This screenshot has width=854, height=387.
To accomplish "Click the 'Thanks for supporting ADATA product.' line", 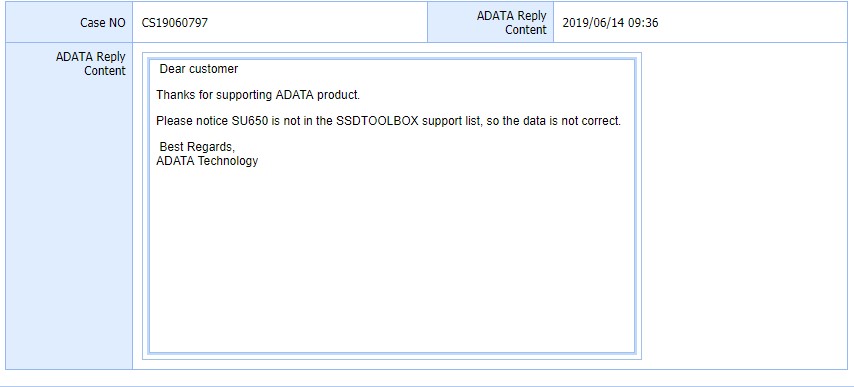I will 258,95.
